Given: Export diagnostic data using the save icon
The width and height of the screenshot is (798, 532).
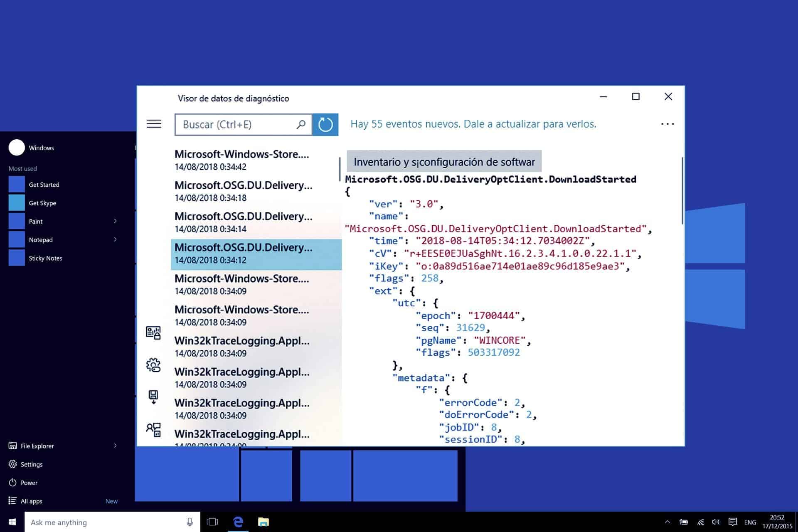Looking at the screenshot, I should 154,397.
